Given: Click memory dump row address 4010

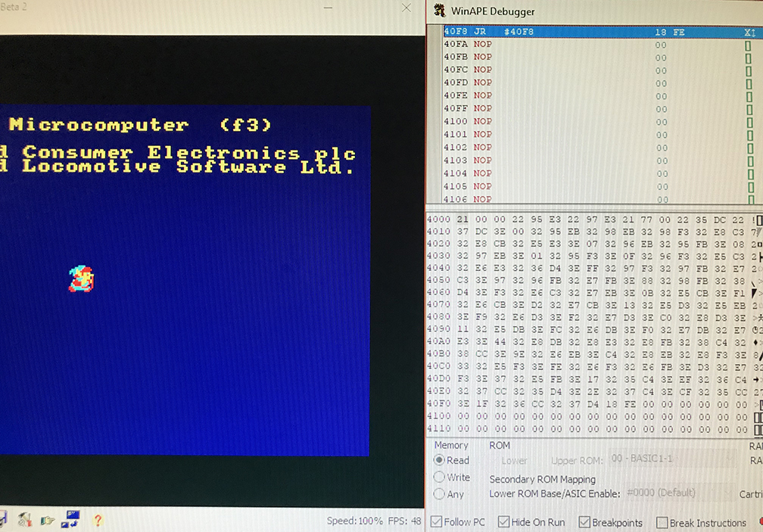Looking at the screenshot, I should coord(438,232).
